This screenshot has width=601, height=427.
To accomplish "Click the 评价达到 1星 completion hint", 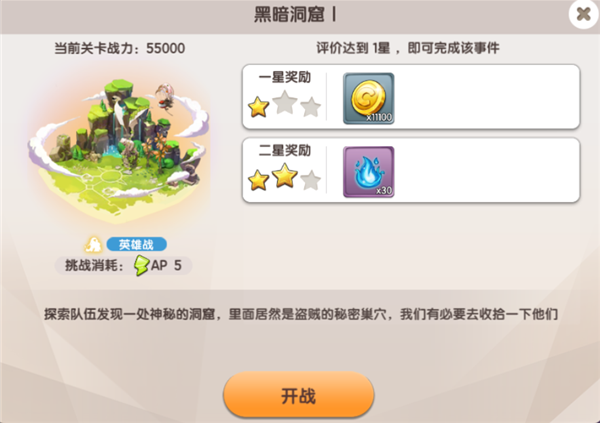I will (408, 48).
